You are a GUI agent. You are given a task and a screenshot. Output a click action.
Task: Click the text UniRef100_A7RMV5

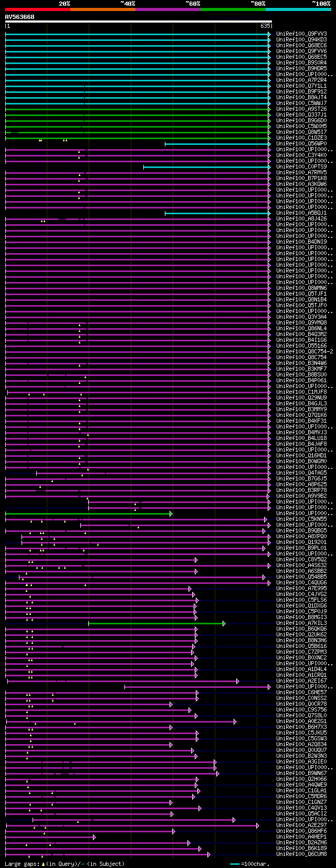pos(301,172)
